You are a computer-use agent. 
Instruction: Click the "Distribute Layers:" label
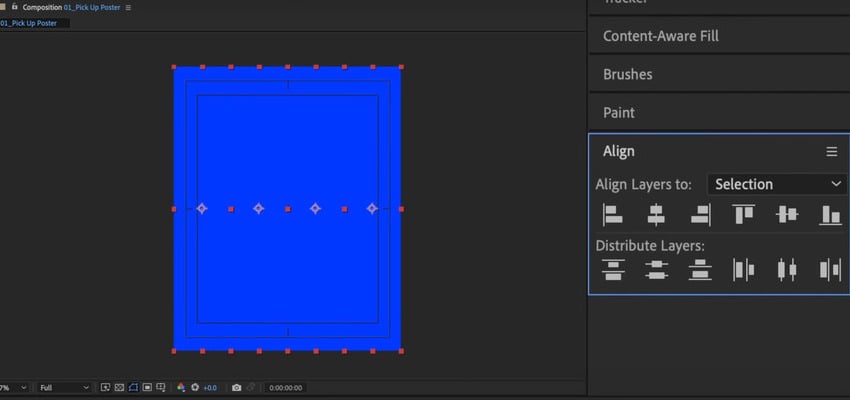[650, 246]
